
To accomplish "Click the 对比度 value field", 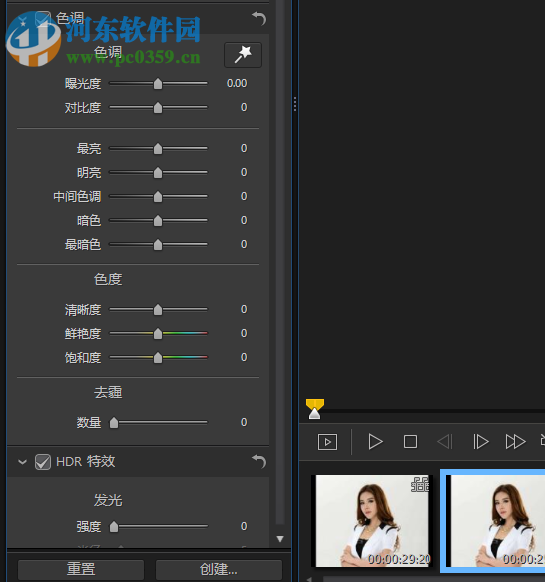I will click(244, 107).
